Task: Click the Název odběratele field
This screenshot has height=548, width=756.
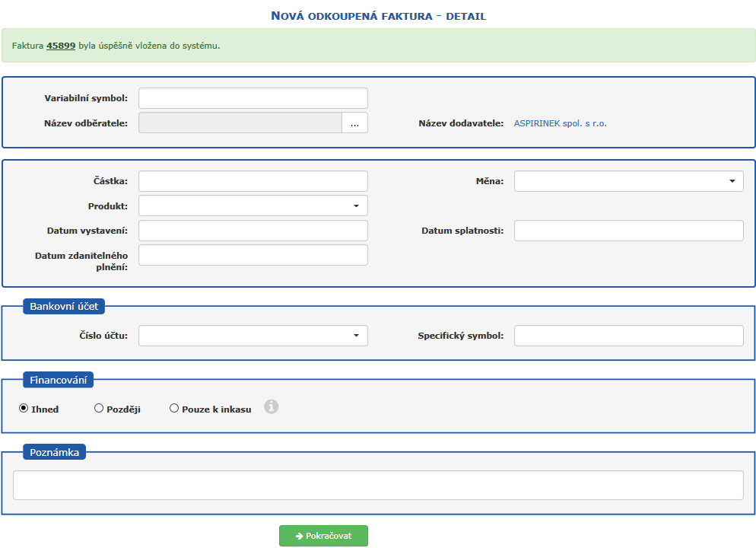Action: (240, 123)
